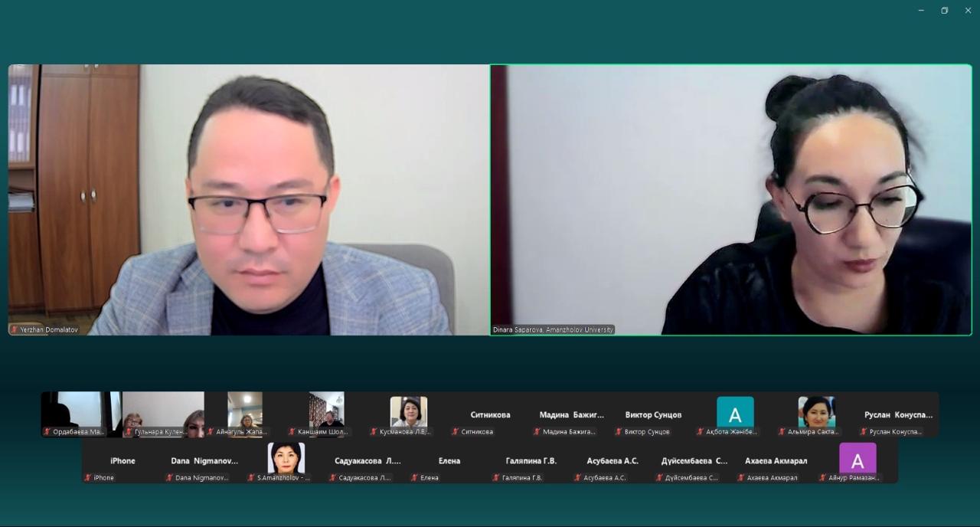Open Айнагуль Жапа participant video tile
The width and height of the screenshot is (980, 527).
point(245,414)
